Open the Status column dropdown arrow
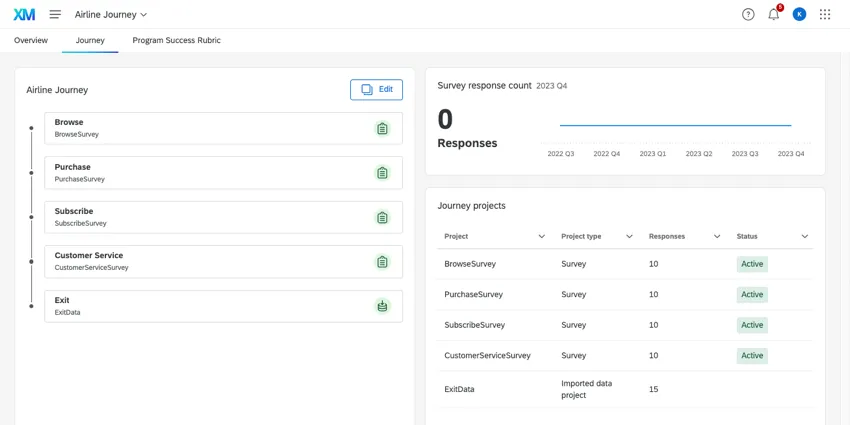Screen dimensions: 850x425 coord(804,237)
